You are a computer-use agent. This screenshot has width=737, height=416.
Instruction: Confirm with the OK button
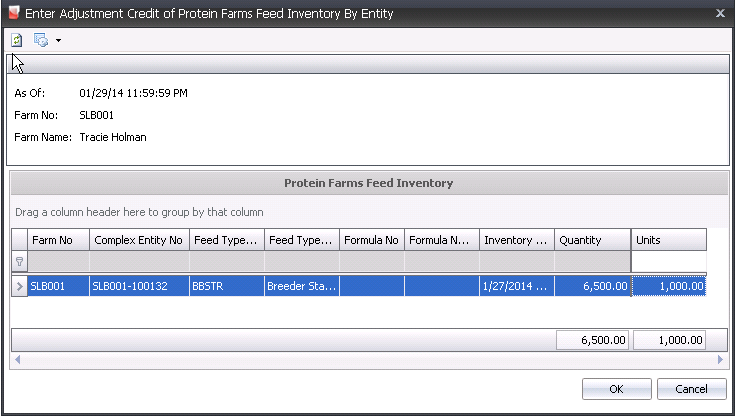coord(617,389)
